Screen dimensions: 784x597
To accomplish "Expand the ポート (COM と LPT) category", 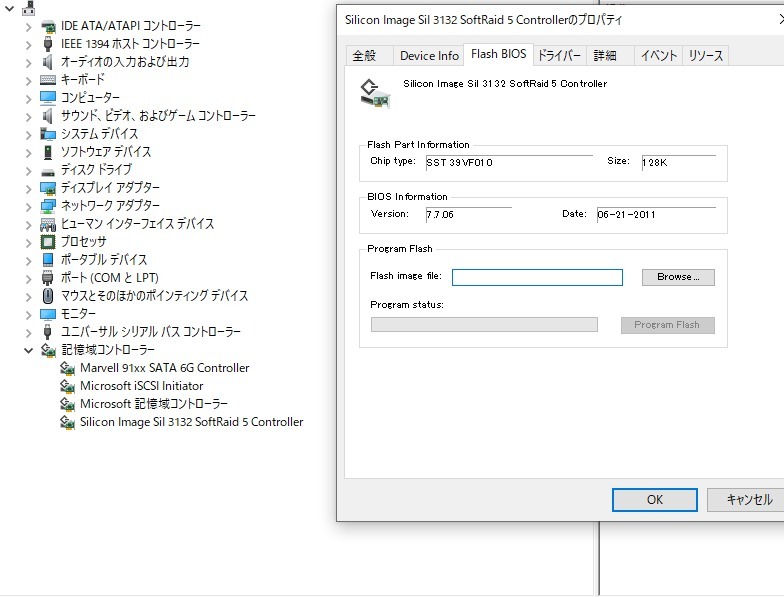I will [x=28, y=278].
